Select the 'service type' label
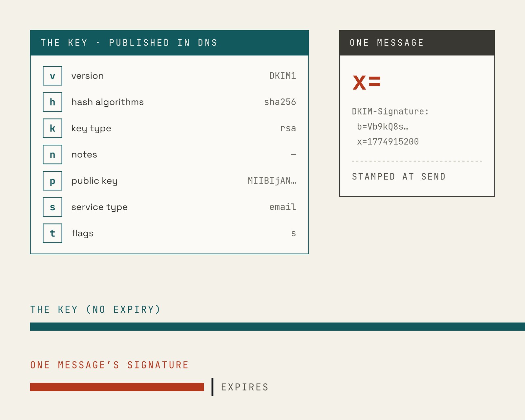The height and width of the screenshot is (420, 525). (99, 207)
